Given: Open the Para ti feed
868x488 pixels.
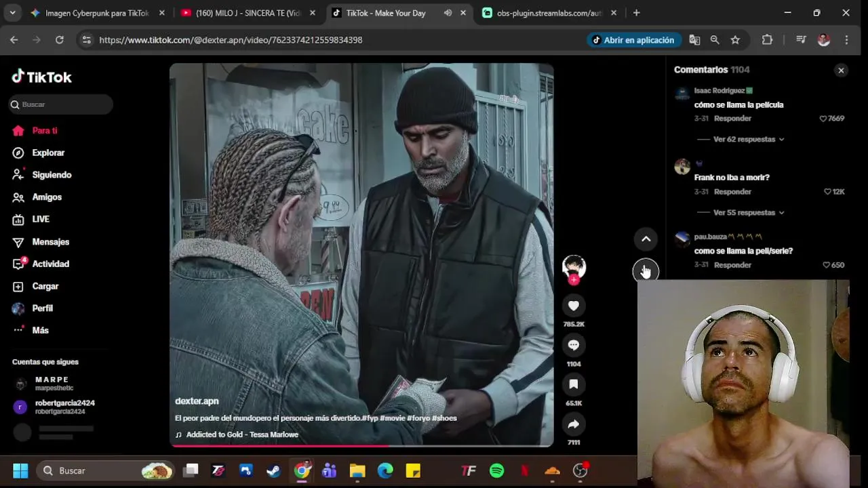Looking at the screenshot, I should [x=35, y=131].
